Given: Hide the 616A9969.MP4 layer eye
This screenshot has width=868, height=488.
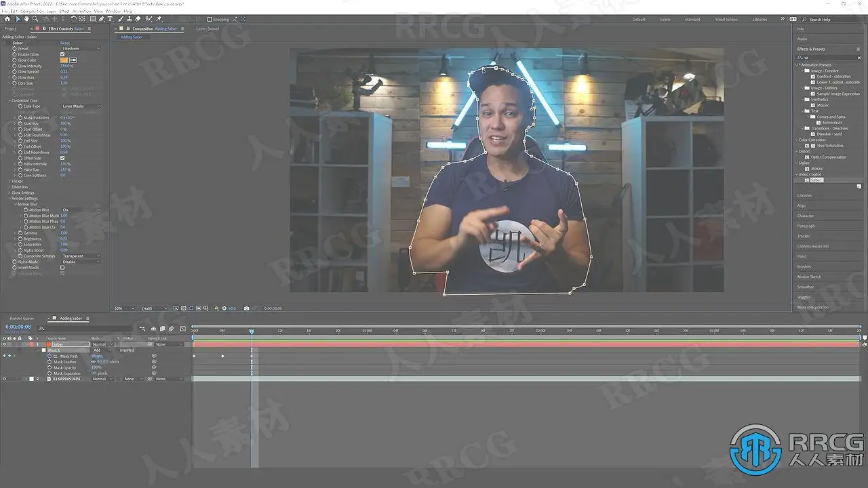Looking at the screenshot, I should (x=4, y=379).
